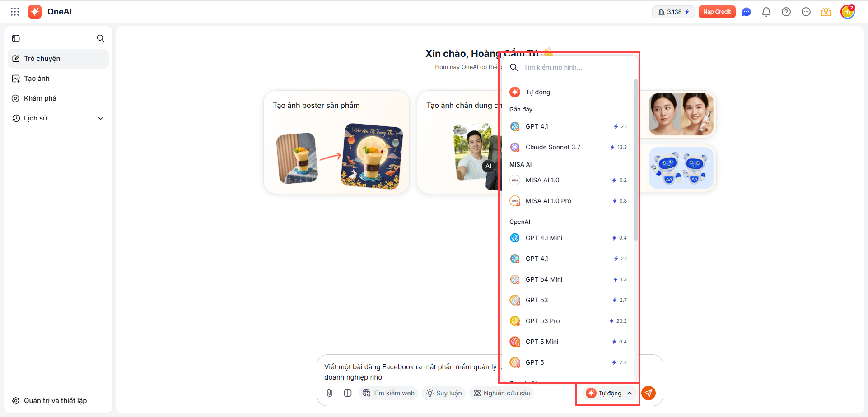Open the 3.138 credit balance button
The height and width of the screenshot is (417, 868).
coord(673,12)
